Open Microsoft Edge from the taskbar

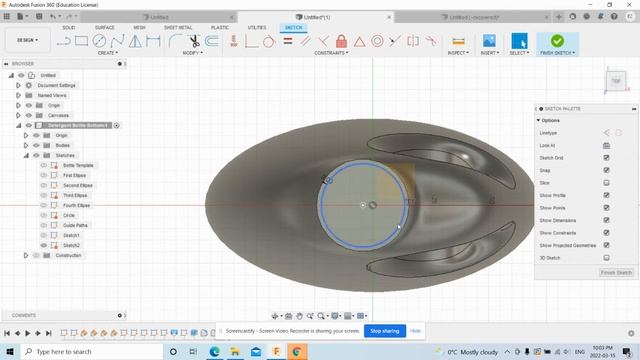(x=215, y=351)
